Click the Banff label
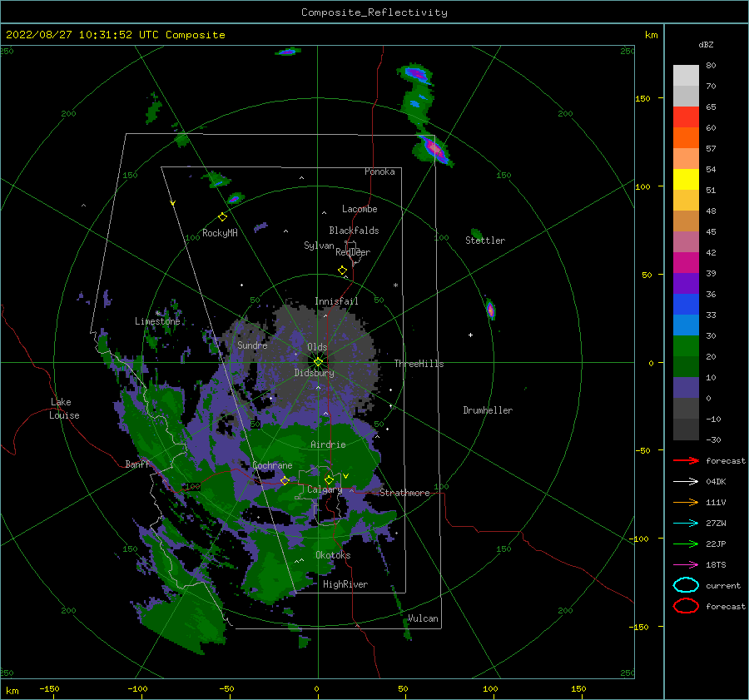 (137, 464)
